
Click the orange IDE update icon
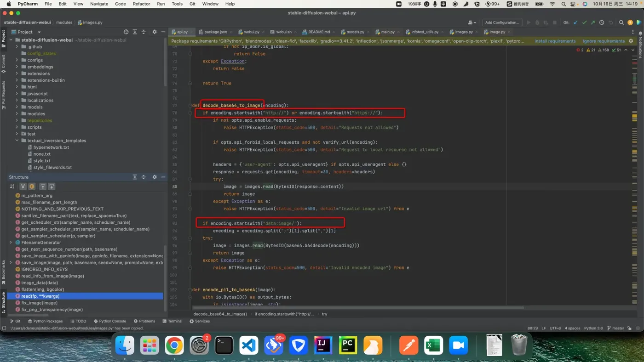[630, 22]
